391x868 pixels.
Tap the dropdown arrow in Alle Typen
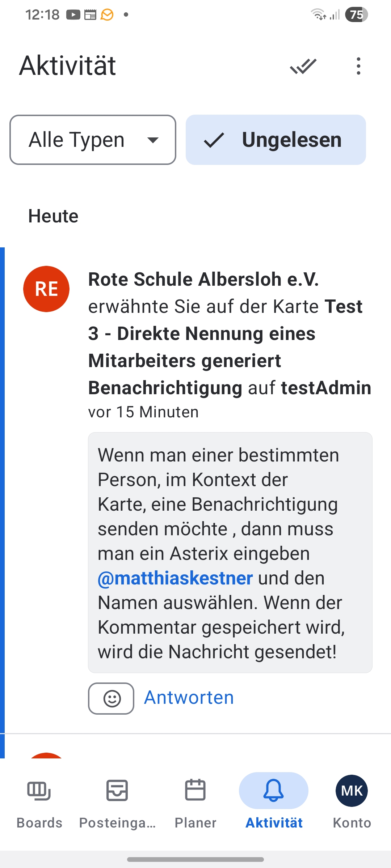[153, 140]
